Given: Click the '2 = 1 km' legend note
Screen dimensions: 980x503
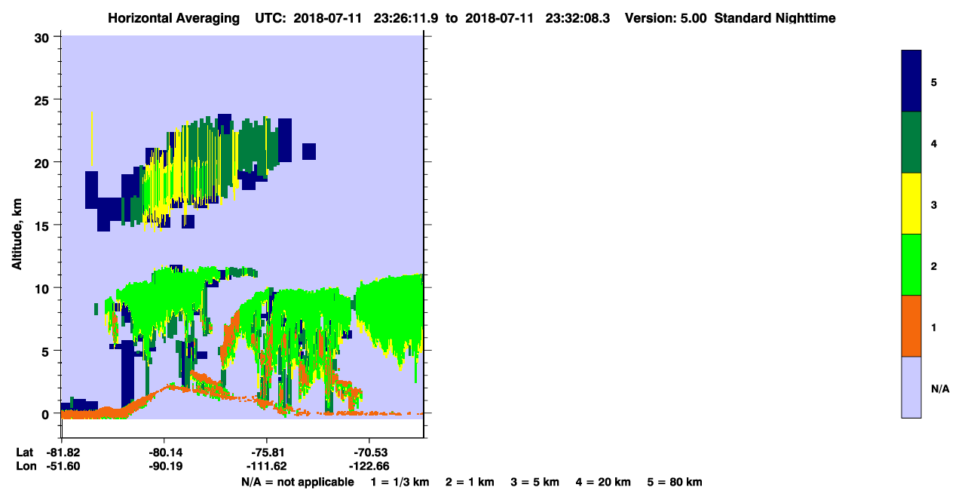Looking at the screenshot, I should (x=470, y=482).
